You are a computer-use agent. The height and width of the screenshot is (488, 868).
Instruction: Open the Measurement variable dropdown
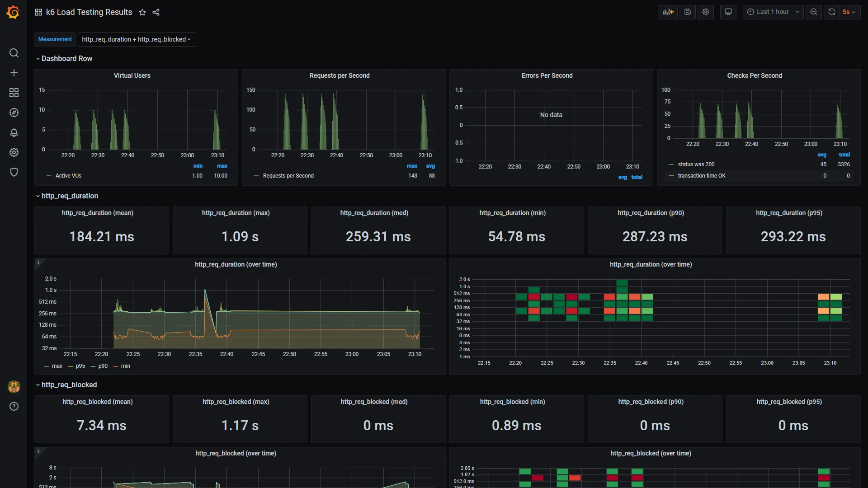(137, 39)
